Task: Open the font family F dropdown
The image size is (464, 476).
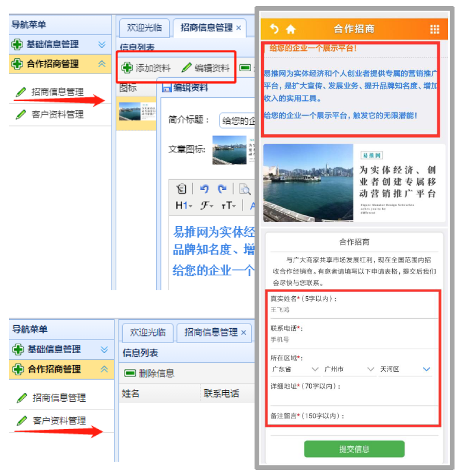Action: 206,205
